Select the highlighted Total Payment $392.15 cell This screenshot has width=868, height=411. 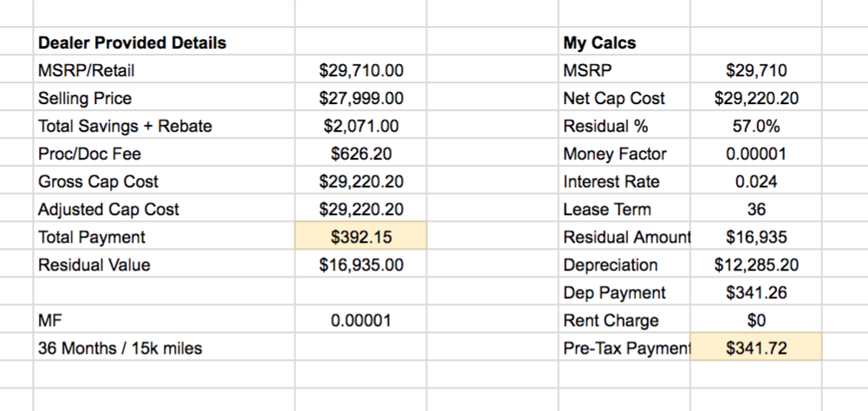pyautogui.click(x=361, y=237)
